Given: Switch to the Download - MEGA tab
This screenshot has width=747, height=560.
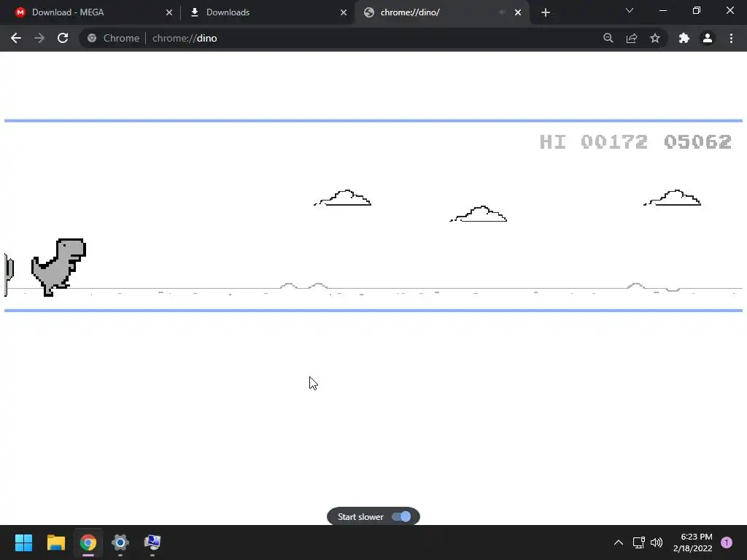Looking at the screenshot, I should click(93, 12).
